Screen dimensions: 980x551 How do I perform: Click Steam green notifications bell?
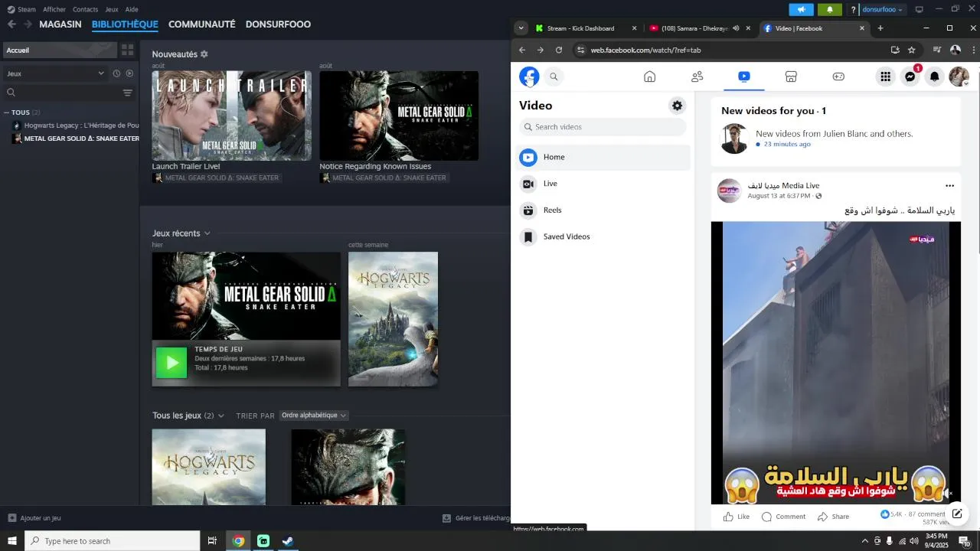830,9
